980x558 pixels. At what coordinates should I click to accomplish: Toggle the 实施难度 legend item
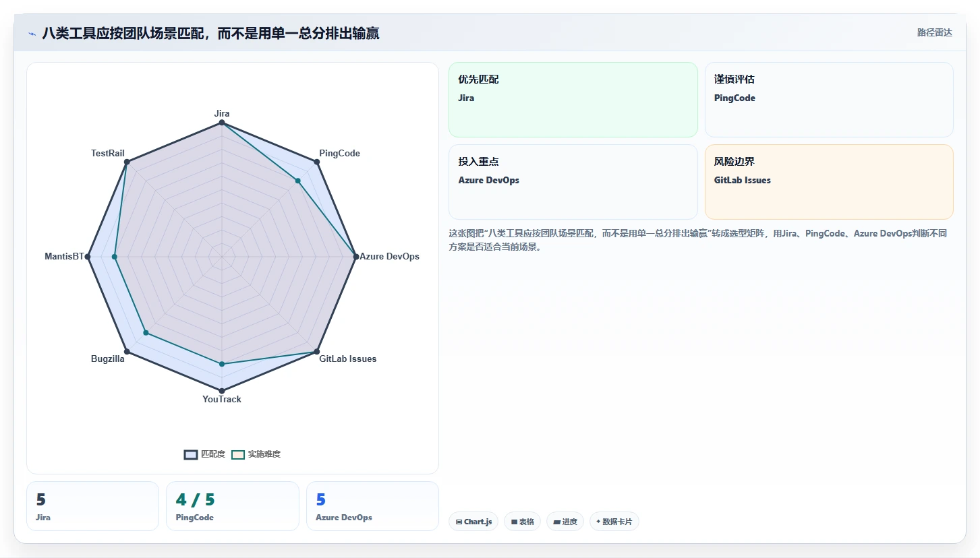256,454
